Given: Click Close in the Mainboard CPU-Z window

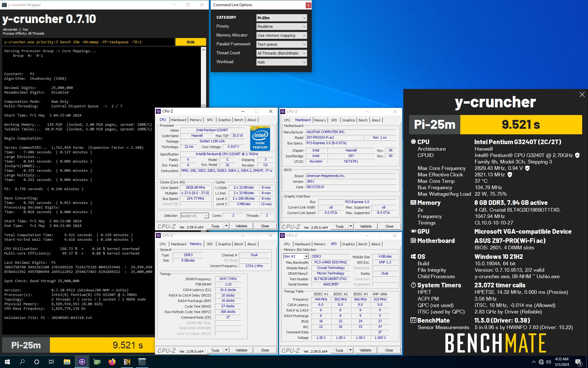Looking at the screenshot, I should 389,226.
